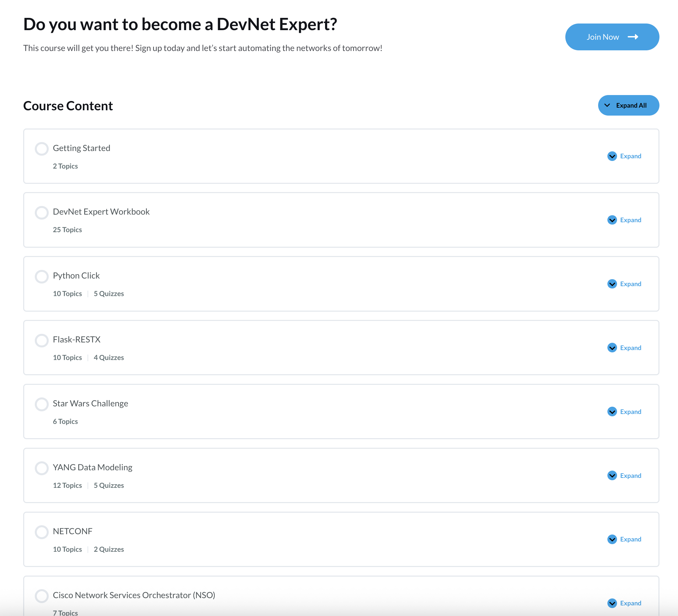Open the NETCONF lesson title

tap(73, 531)
